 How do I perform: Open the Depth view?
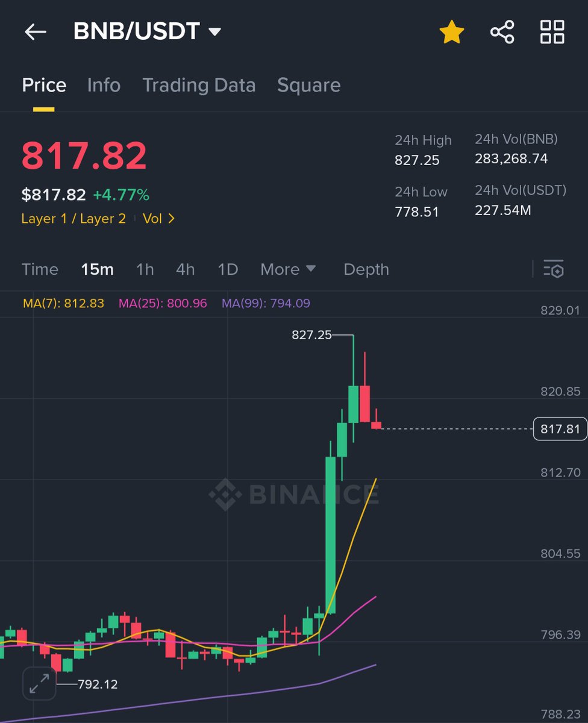click(365, 270)
